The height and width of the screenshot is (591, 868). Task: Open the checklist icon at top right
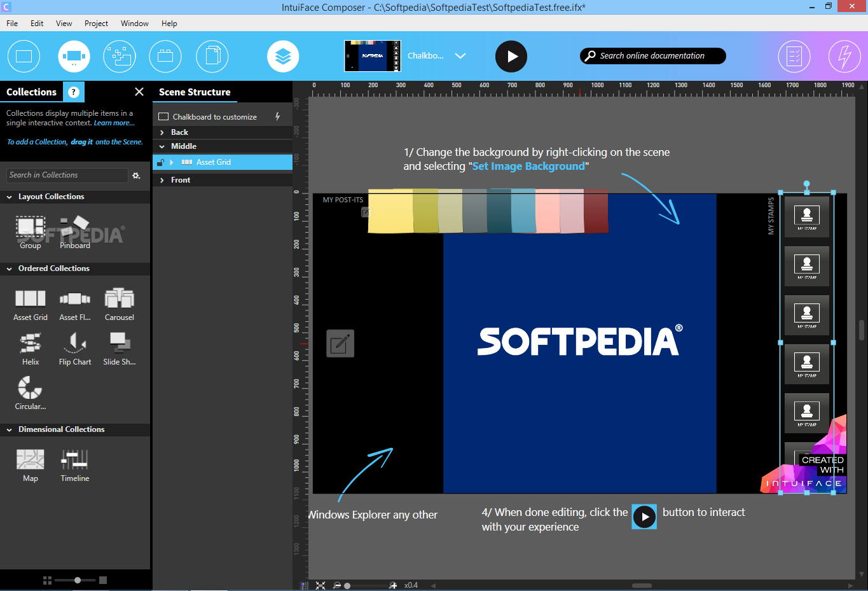794,56
